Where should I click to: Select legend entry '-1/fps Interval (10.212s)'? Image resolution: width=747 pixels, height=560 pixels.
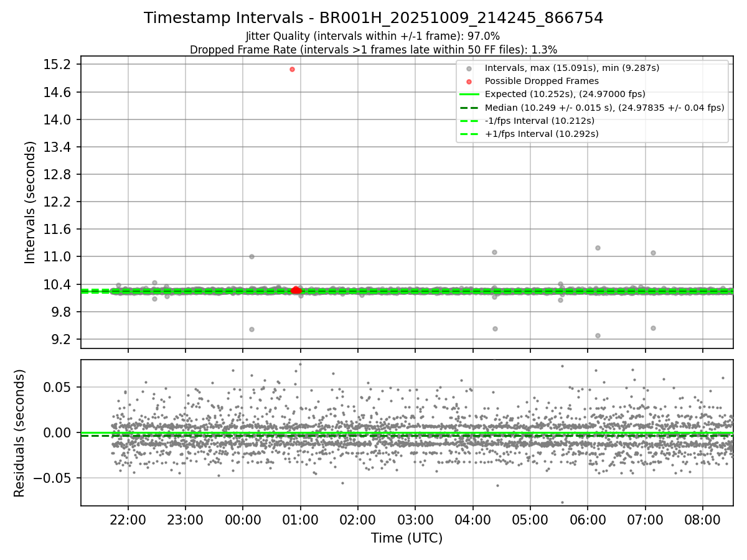pyautogui.click(x=540, y=121)
